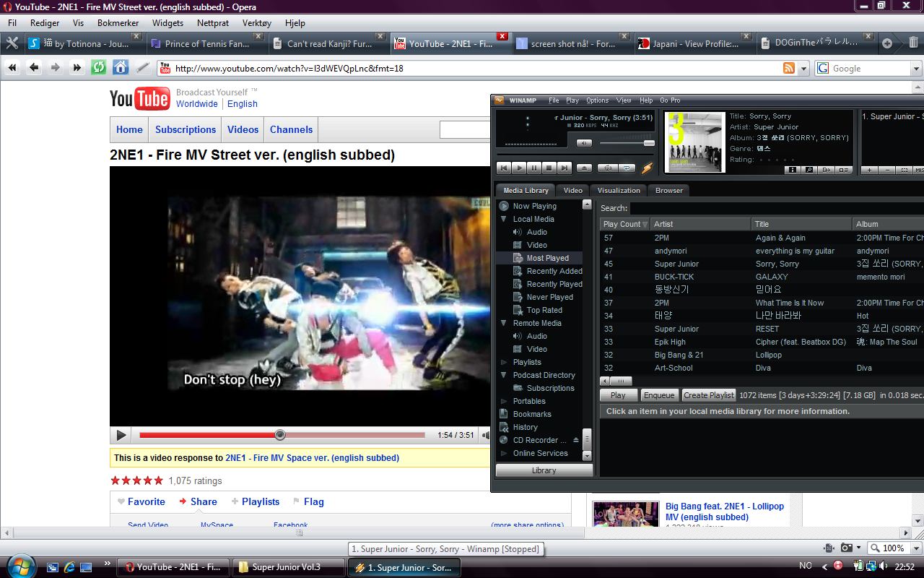Open new tab button in Opera
Image resolution: width=924 pixels, height=578 pixels.
point(887,43)
